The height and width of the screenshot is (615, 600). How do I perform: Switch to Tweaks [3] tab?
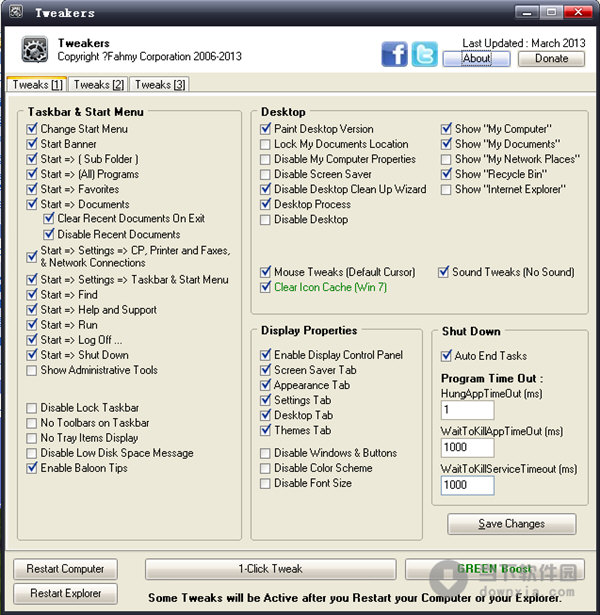point(160,84)
